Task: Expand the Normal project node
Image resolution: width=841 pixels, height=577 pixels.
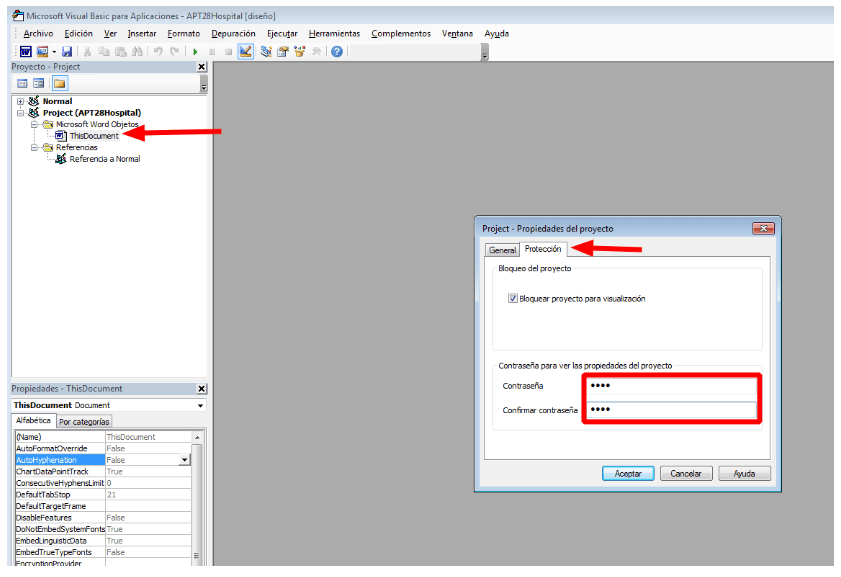Action: 20,101
